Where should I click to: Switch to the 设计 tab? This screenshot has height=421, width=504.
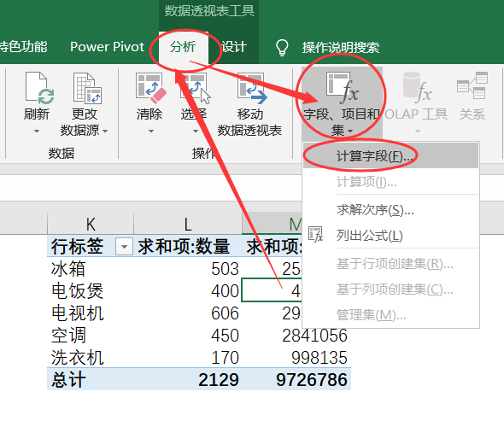(234, 47)
